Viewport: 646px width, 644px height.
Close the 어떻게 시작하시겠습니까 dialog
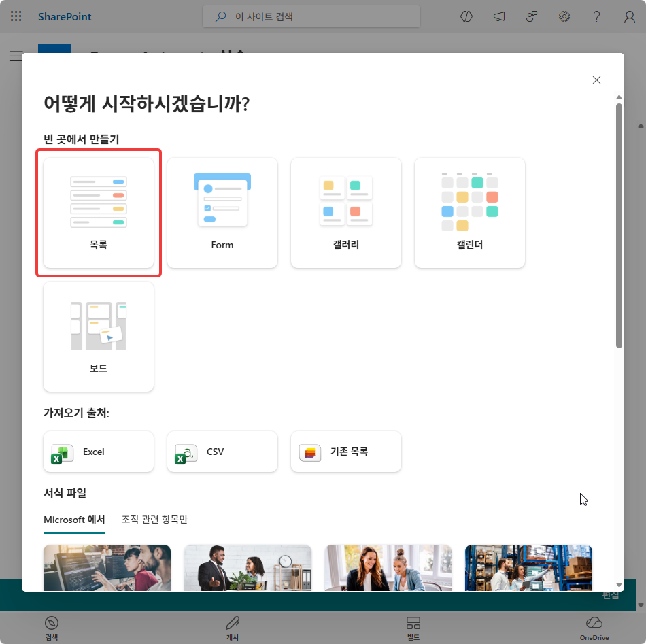tap(596, 80)
